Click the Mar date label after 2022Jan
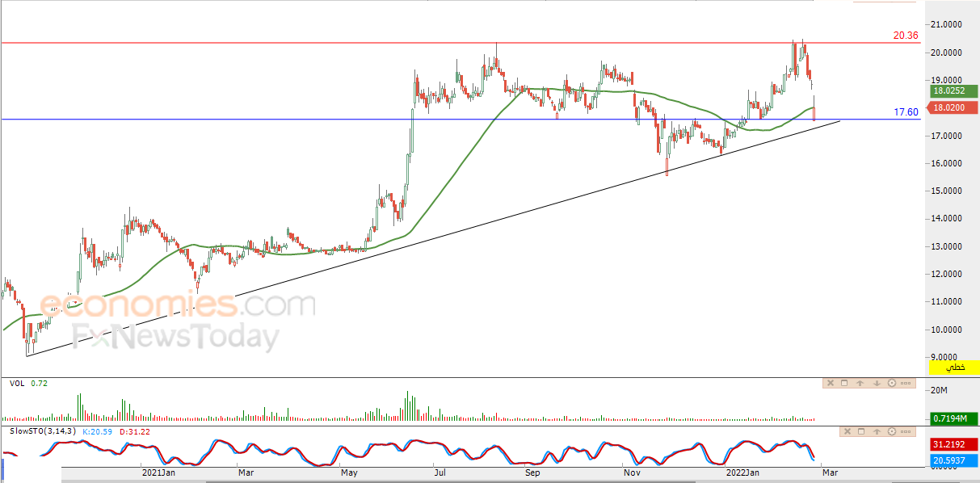The width and height of the screenshot is (980, 483). point(830,472)
